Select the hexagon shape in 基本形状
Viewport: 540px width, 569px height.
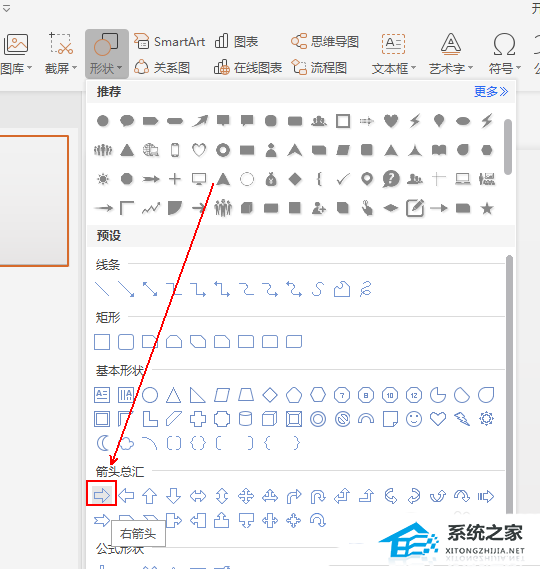click(318, 395)
